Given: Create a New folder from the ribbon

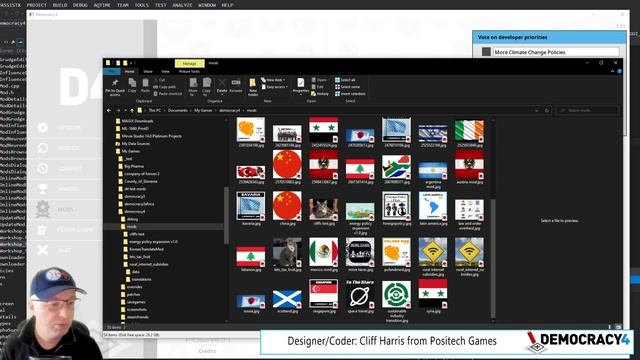Looking at the screenshot, I should (253, 87).
